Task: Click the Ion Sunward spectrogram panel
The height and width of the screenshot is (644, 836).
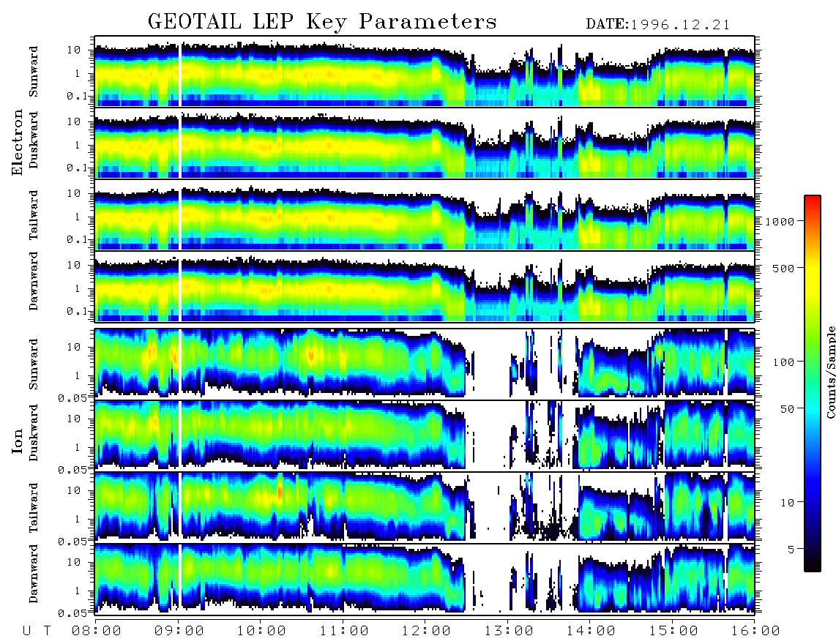Action: [x=425, y=364]
